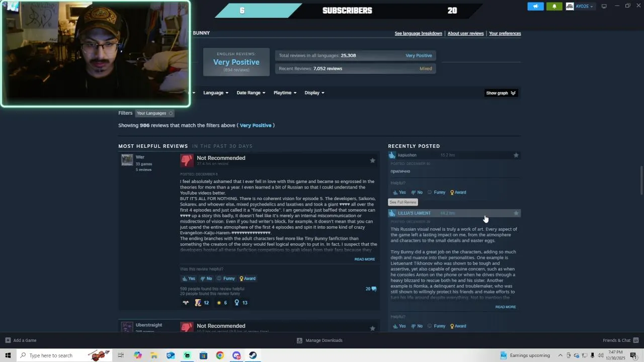Open Friends & Chat panel

(x=621, y=340)
